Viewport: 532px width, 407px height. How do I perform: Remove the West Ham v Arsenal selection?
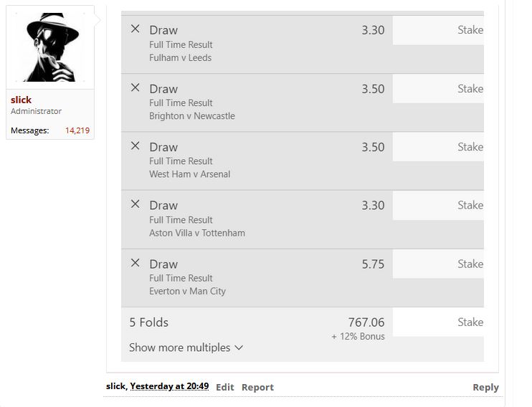click(x=135, y=146)
